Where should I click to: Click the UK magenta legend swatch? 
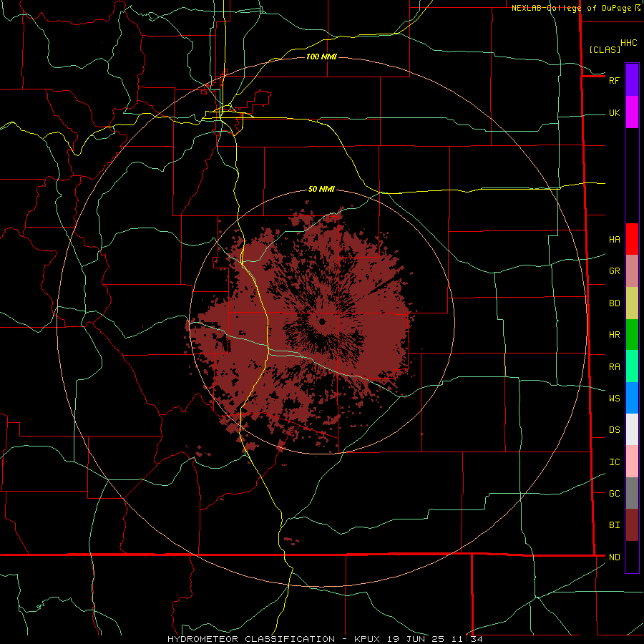[632, 112]
